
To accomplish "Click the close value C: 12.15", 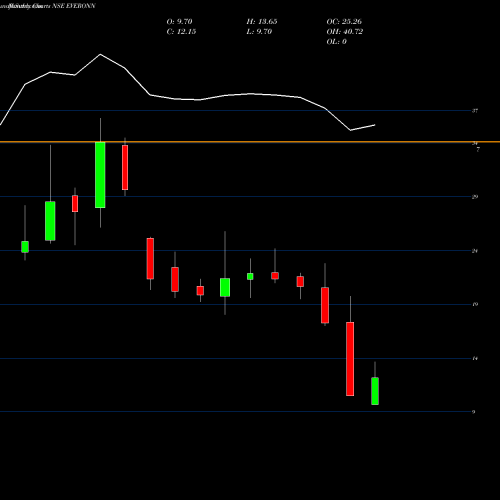I will click(181, 32).
